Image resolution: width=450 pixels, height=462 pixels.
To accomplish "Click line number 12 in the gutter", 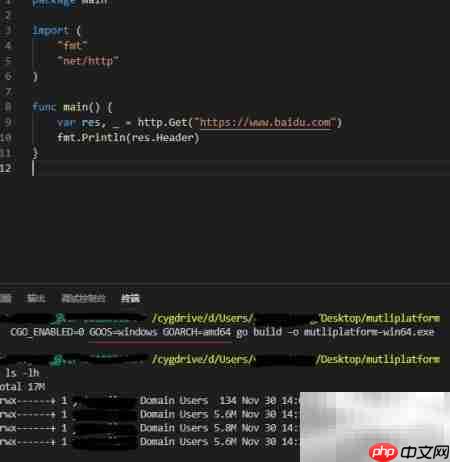I will pos(6,168).
